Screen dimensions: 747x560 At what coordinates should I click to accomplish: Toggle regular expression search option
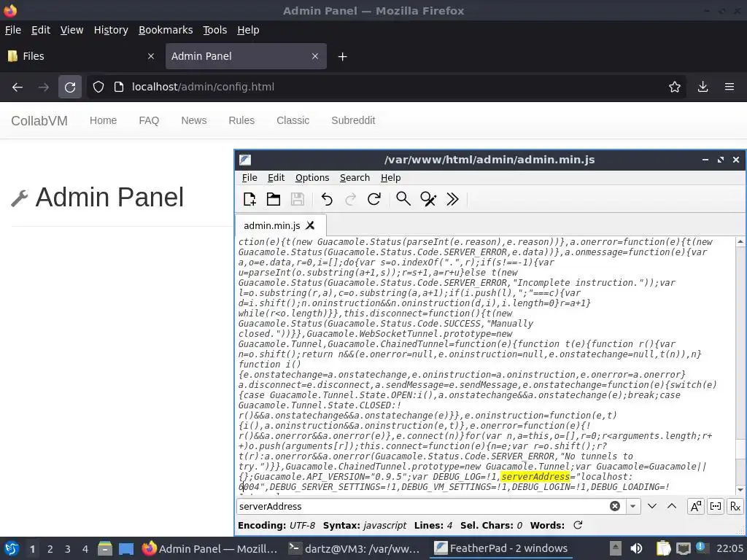735,506
